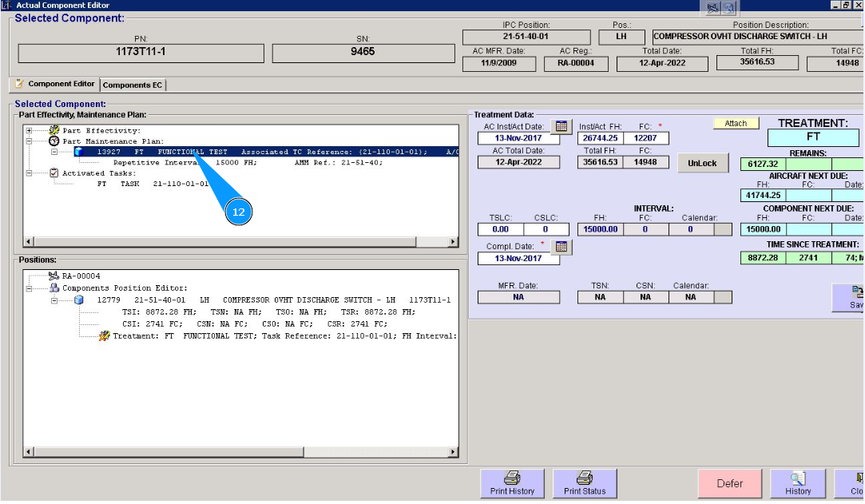The height and width of the screenshot is (504, 865).
Task: Select FT TASK 21-110-01-01 row
Action: pos(153,184)
